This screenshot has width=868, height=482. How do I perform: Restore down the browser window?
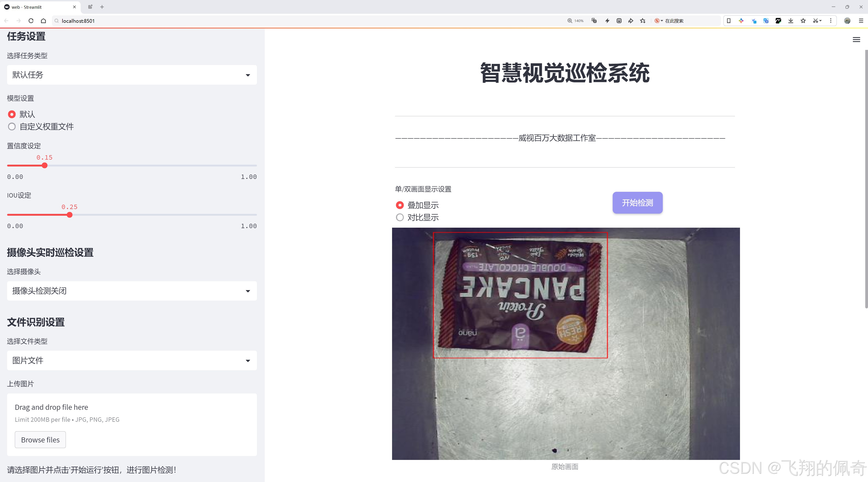coord(847,7)
